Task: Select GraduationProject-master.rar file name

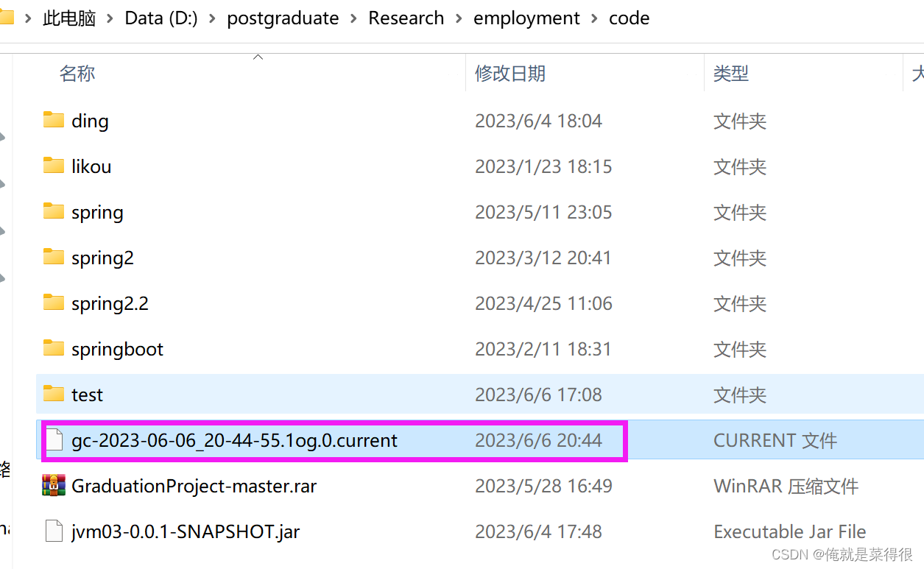Action: 194,487
